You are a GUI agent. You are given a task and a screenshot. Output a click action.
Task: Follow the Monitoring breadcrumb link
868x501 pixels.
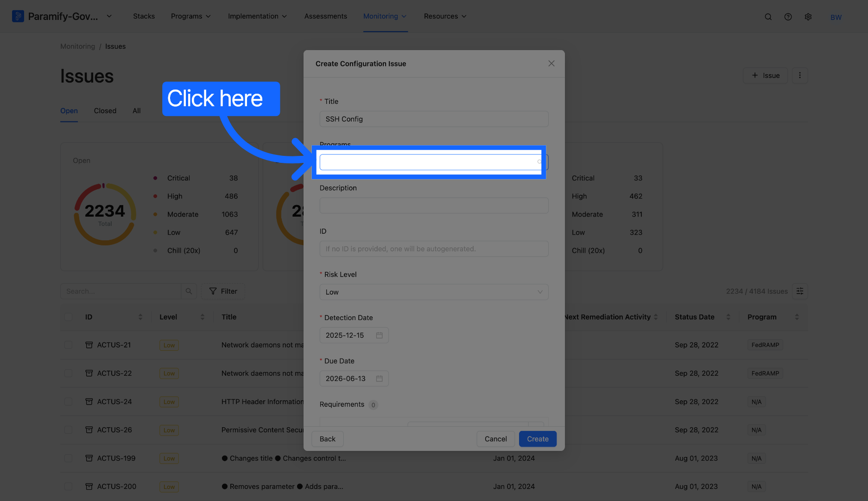(77, 46)
